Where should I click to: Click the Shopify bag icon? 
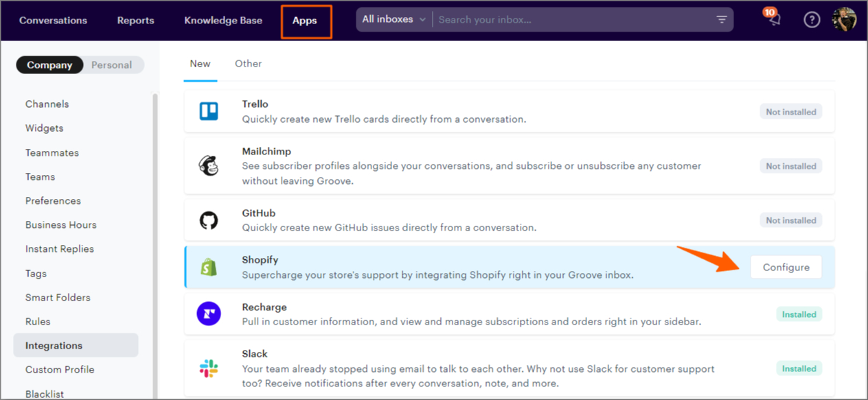[x=209, y=267]
